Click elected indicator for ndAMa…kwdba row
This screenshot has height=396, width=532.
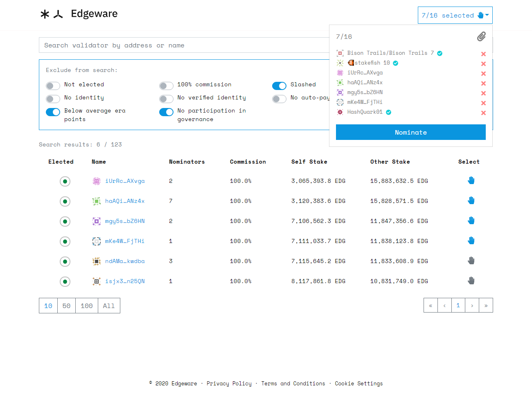pyautogui.click(x=65, y=261)
